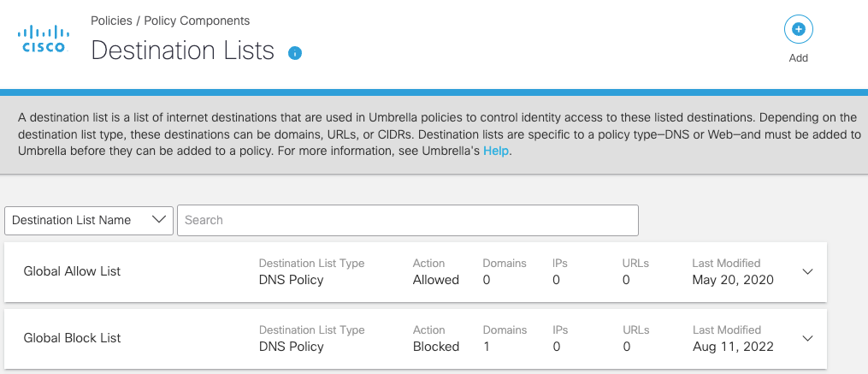
Task: Click the Add label under the plus icon
Action: (798, 58)
